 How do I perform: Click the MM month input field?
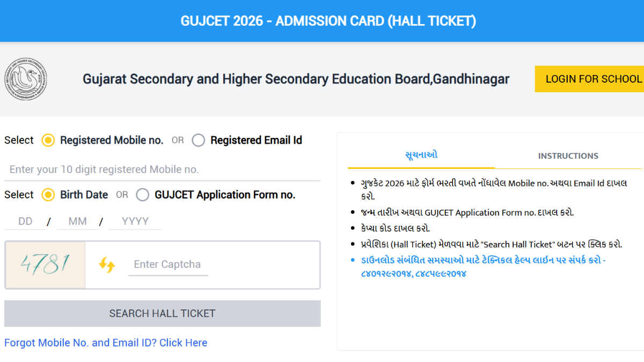click(x=77, y=221)
